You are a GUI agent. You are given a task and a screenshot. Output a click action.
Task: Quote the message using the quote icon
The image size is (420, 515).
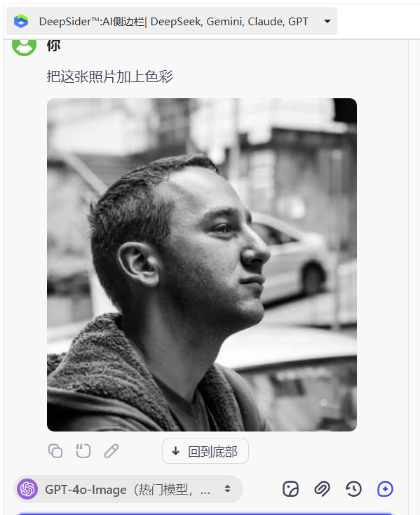83,450
